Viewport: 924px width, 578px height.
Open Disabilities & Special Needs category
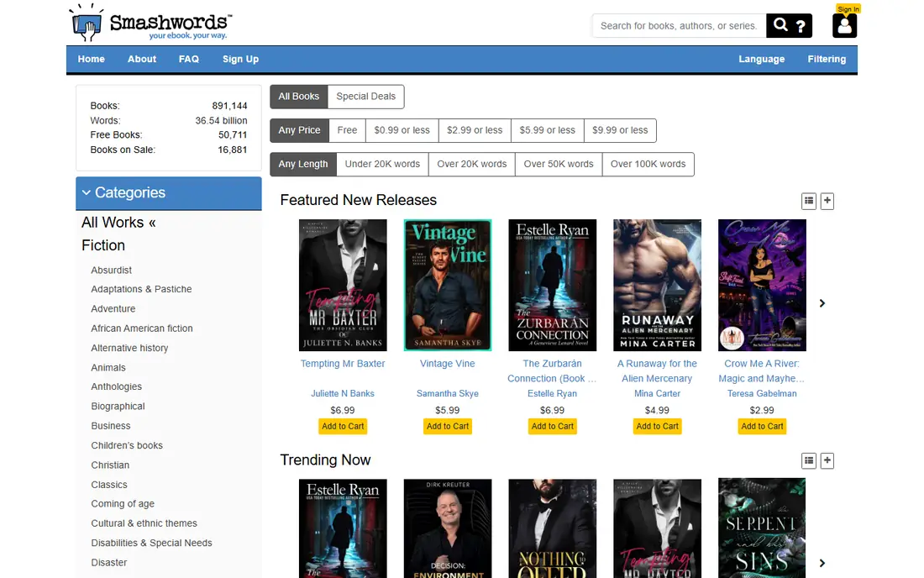(151, 544)
